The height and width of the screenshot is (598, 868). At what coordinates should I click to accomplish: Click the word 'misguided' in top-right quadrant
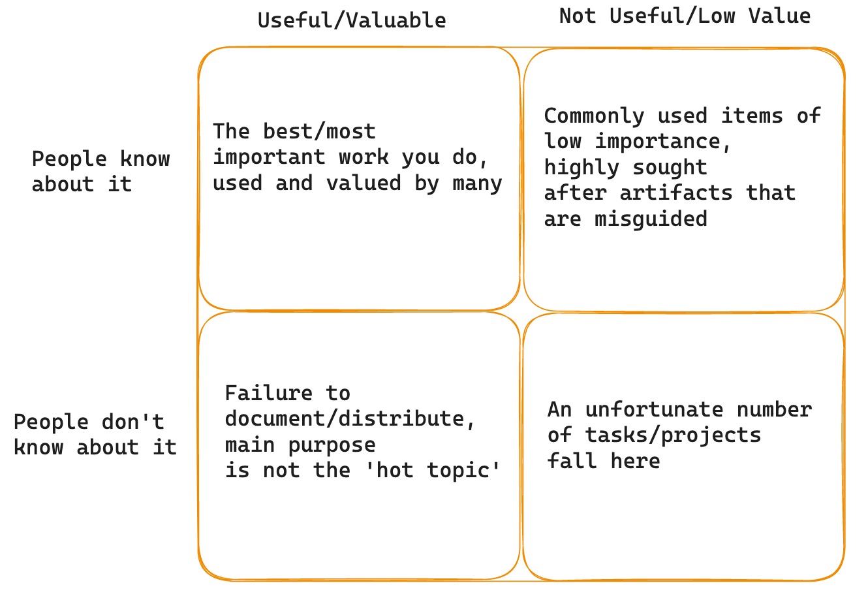pos(651,218)
